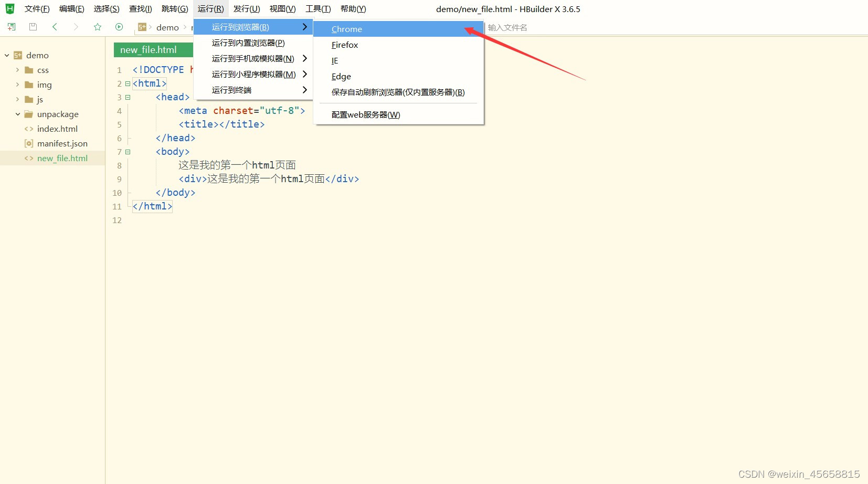The width and height of the screenshot is (868, 484).
Task: Collapse the demo project tree
Action: pyautogui.click(x=7, y=55)
